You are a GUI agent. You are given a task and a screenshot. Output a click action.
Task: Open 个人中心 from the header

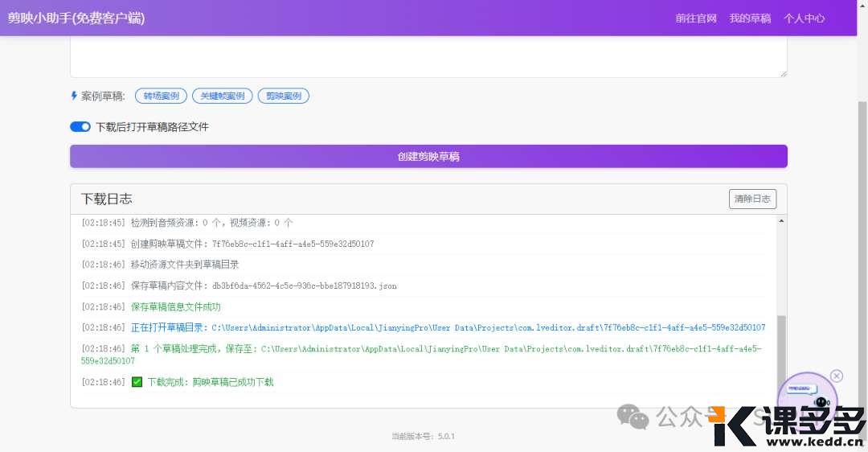pyautogui.click(x=805, y=18)
